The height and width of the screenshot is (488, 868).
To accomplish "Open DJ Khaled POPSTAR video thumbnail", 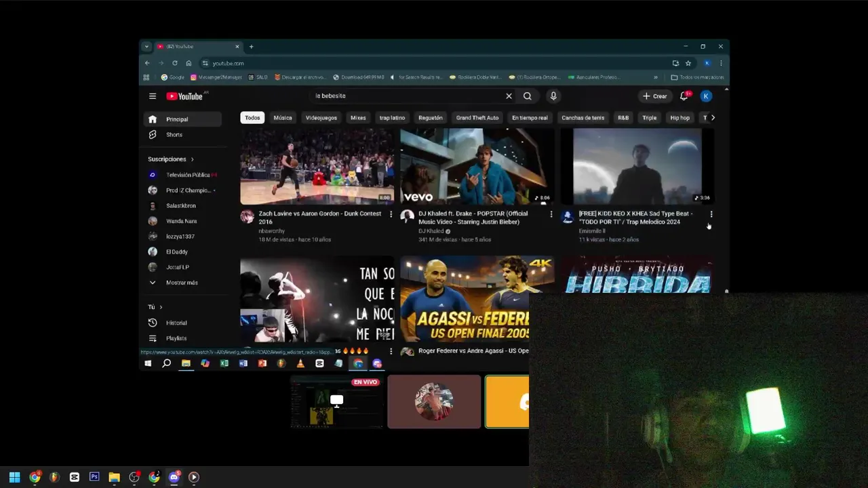I will pos(477,166).
